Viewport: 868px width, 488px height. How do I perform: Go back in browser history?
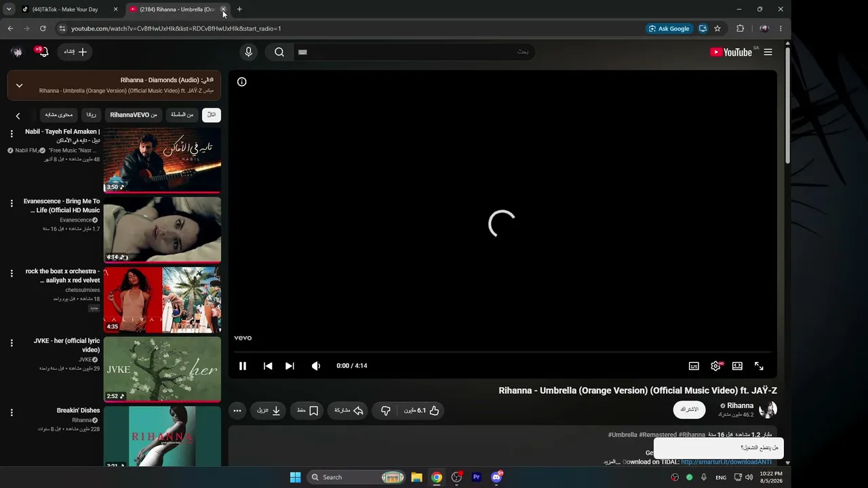[x=10, y=28]
